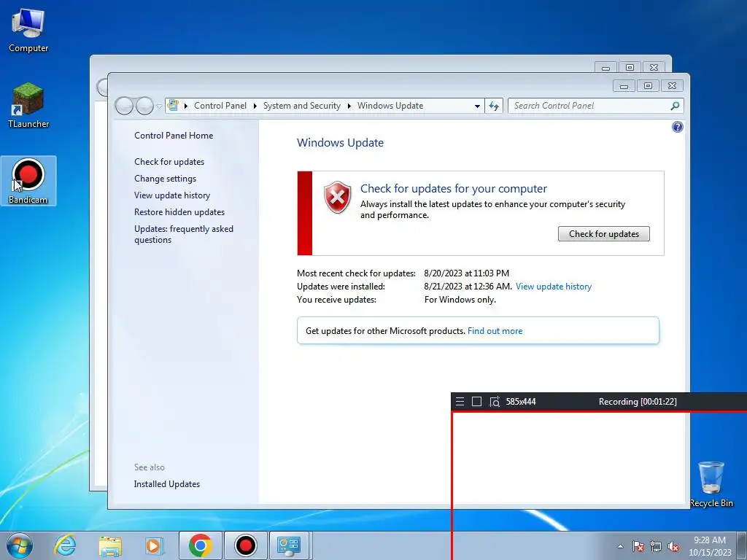Click 'Check for updates for your computer' heading
Screen dimensions: 747x560
click(x=454, y=189)
